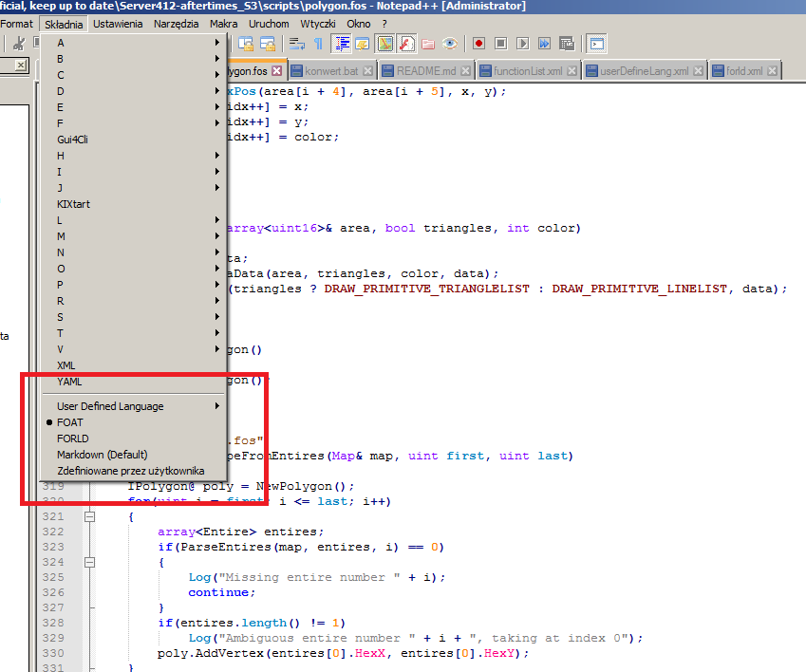Stop macro recording with the square icon

click(500, 43)
